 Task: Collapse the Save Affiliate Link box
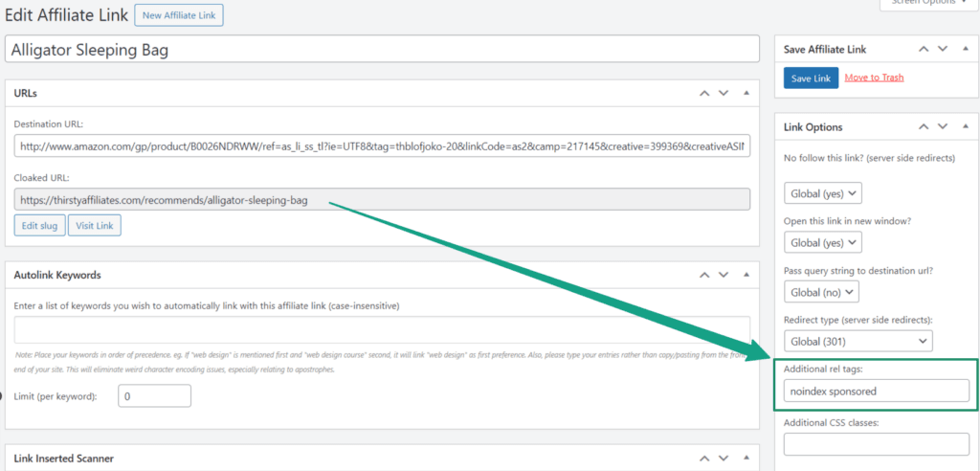tap(965, 49)
